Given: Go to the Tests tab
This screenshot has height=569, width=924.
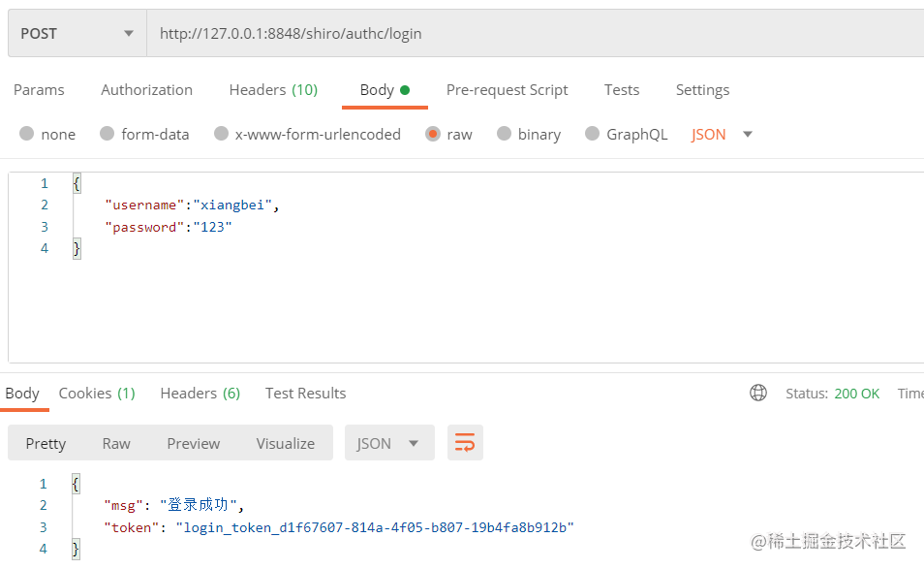Looking at the screenshot, I should 622,90.
